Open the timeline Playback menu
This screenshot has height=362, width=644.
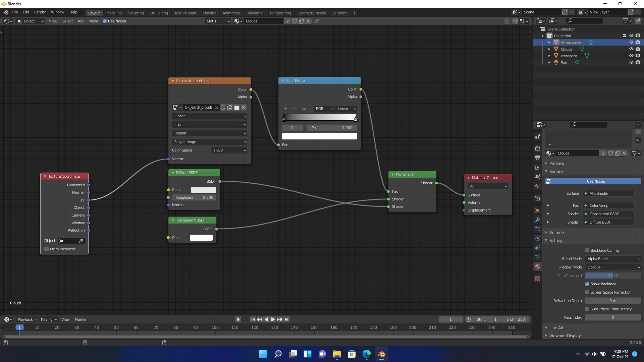click(27, 319)
